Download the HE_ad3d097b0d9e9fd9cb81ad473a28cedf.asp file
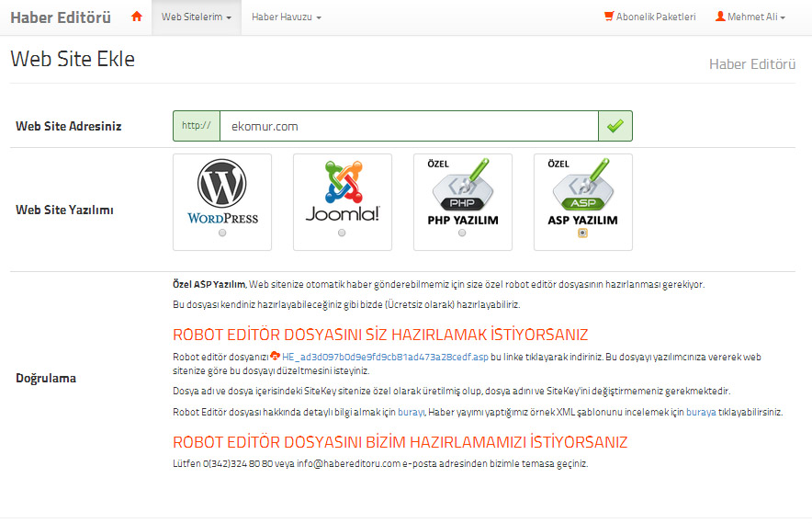 point(385,357)
